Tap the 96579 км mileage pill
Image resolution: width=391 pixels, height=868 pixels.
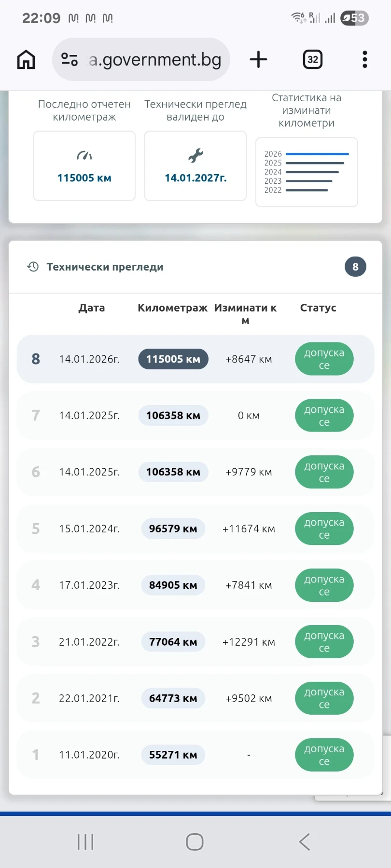click(x=173, y=529)
